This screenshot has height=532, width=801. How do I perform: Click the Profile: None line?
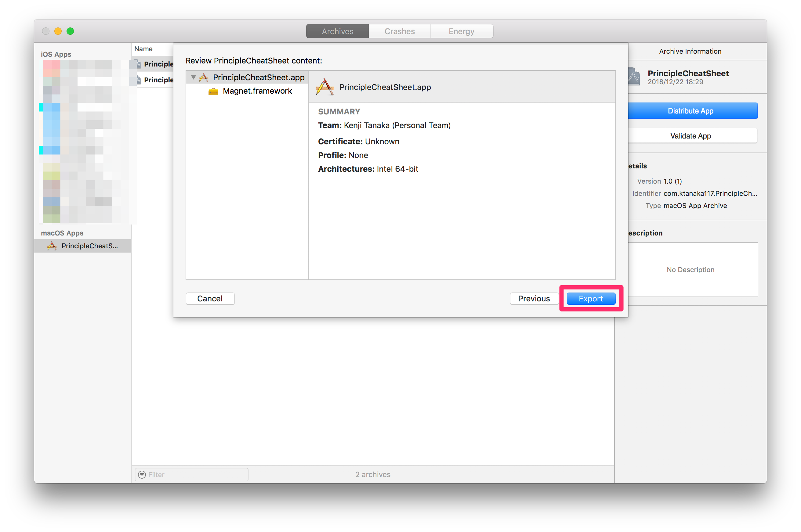pyautogui.click(x=343, y=155)
